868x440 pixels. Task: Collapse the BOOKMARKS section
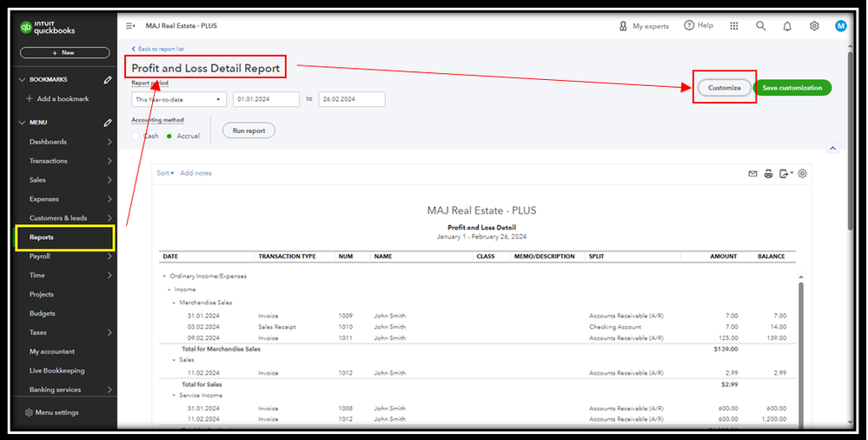22,80
